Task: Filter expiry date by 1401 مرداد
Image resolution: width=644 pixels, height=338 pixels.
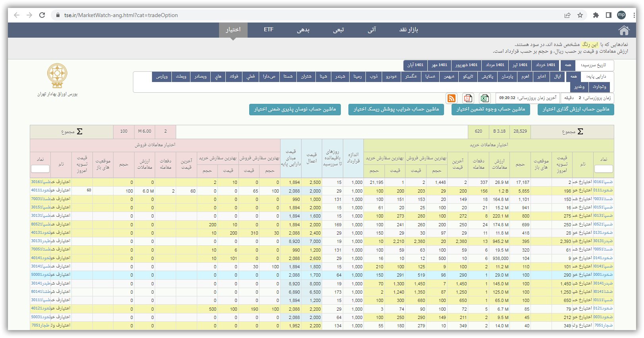Action: coord(495,65)
